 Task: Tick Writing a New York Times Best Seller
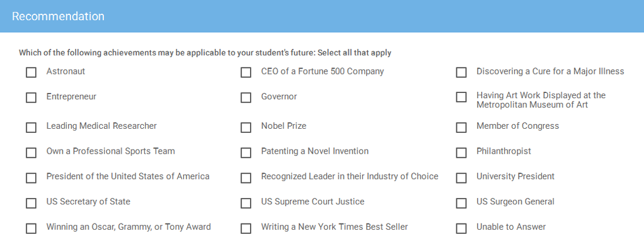click(x=246, y=228)
